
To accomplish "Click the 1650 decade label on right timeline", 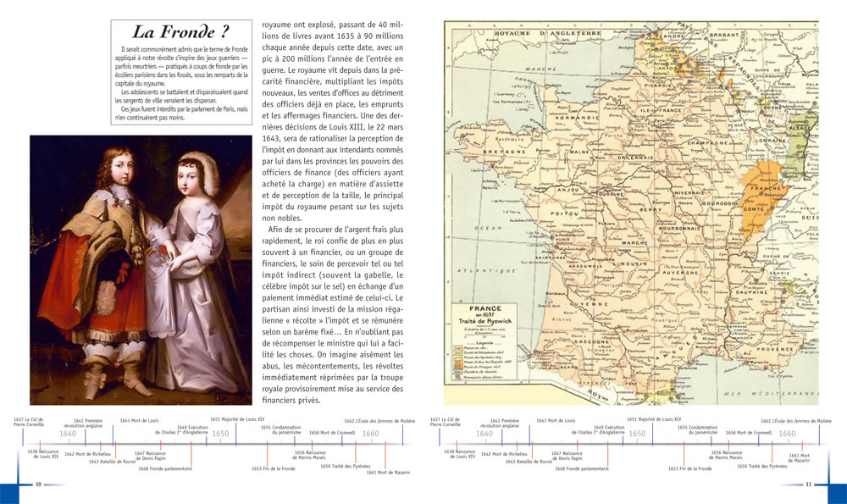I will click(637, 434).
